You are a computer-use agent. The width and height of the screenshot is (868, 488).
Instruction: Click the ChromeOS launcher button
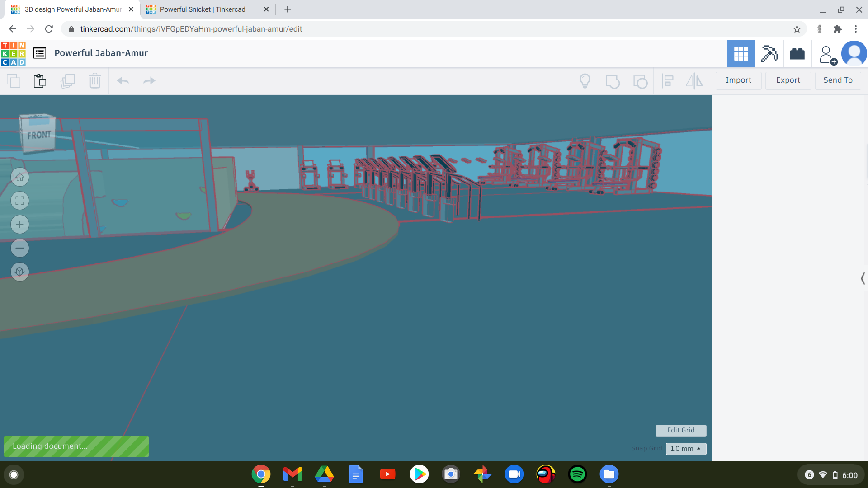14,474
